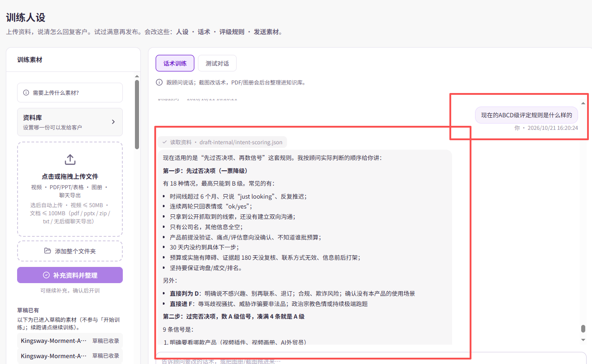Click the 草稿已有 section label
This screenshot has width=592, height=364.
[x=28, y=310]
